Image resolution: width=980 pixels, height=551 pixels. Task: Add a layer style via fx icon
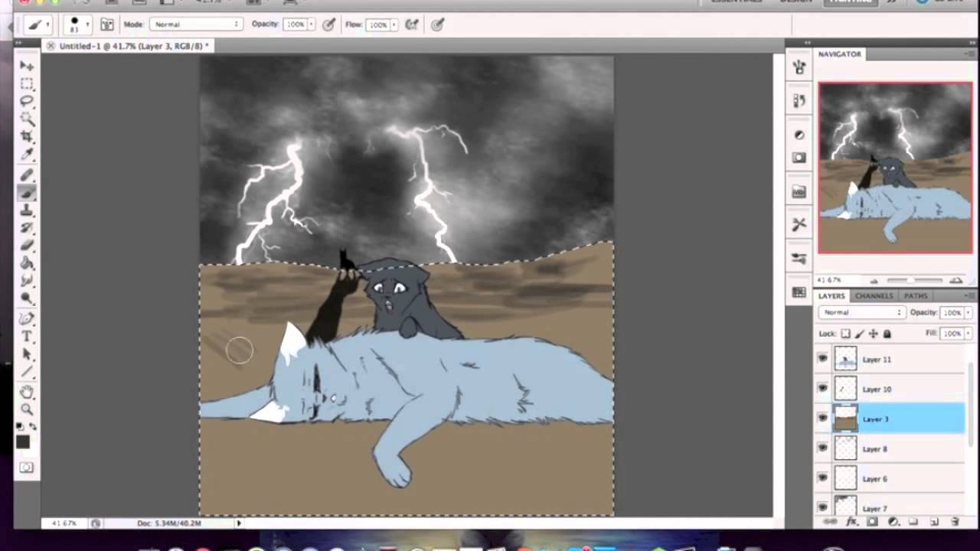tap(851, 521)
